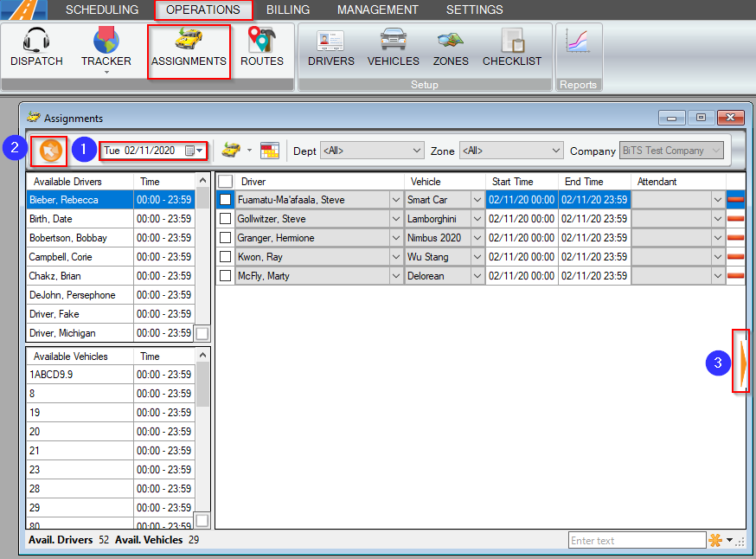Click the orange arrow to expand the panel
The width and height of the screenshot is (756, 559).
pos(742,363)
